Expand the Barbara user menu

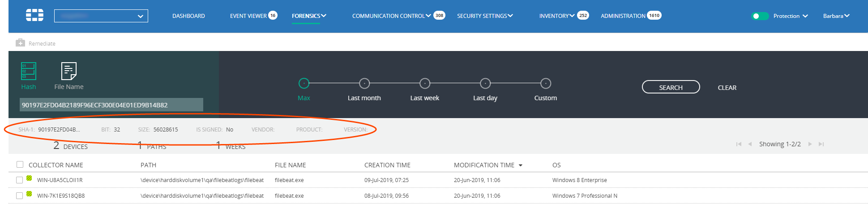click(836, 16)
